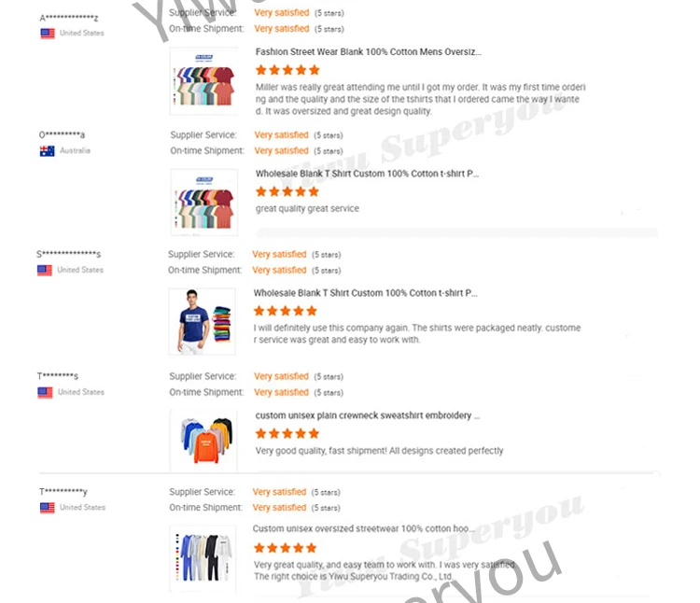Click reviewer name S**************s

click(x=69, y=254)
